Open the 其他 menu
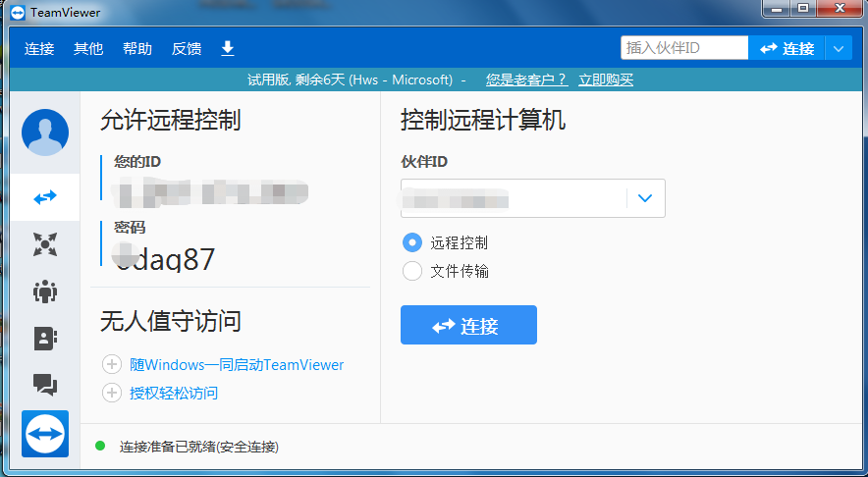This screenshot has height=477, width=868. [x=88, y=49]
